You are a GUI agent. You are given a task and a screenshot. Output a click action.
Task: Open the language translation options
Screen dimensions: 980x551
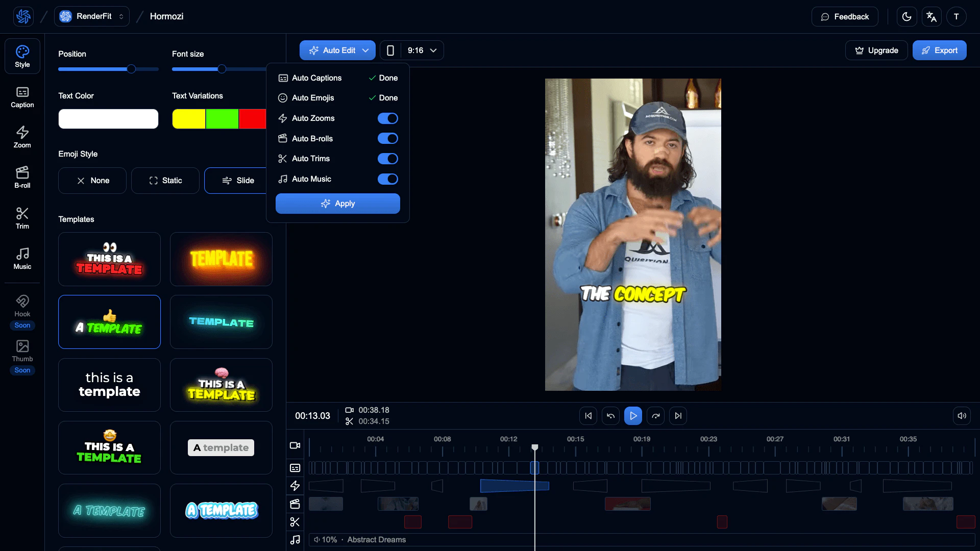pos(931,16)
